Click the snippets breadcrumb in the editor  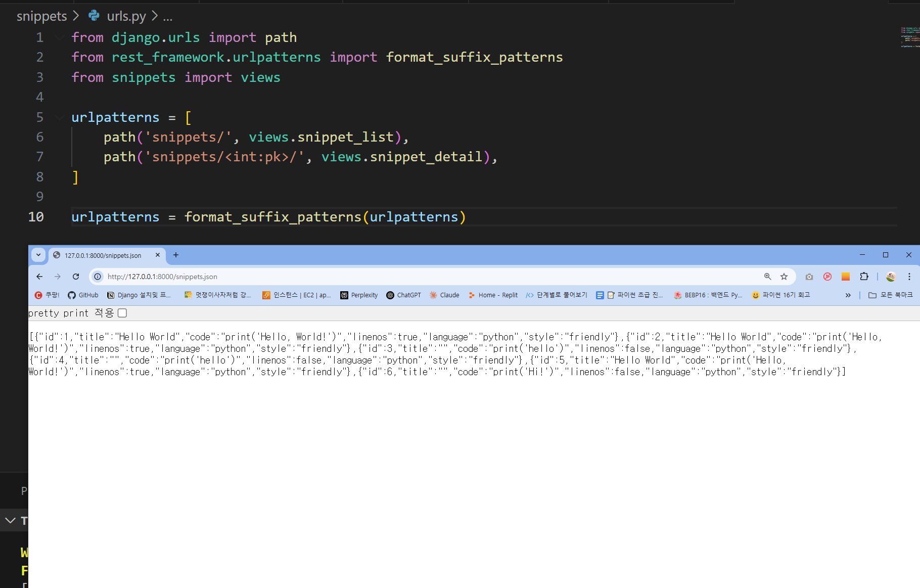click(x=41, y=16)
